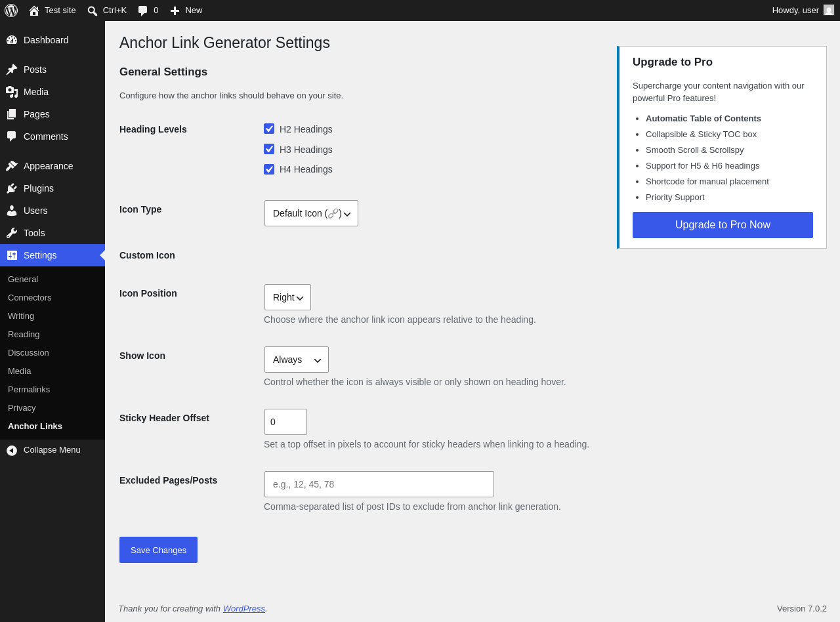The height and width of the screenshot is (622, 840).
Task: Open the Pages menu label
Action: click(x=37, y=114)
